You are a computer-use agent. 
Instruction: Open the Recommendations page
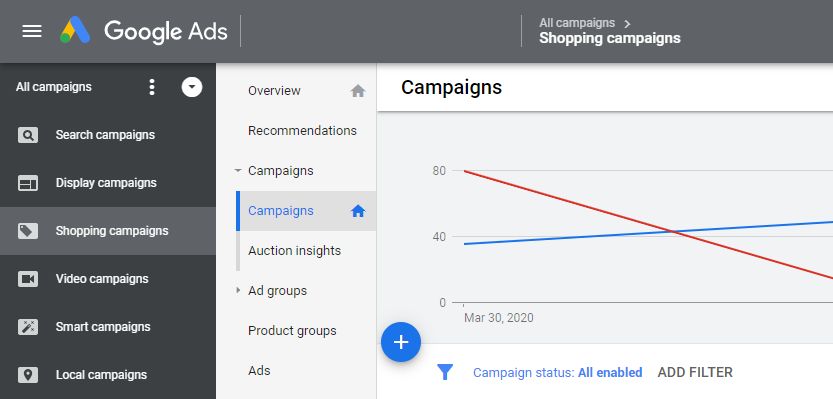coord(302,131)
